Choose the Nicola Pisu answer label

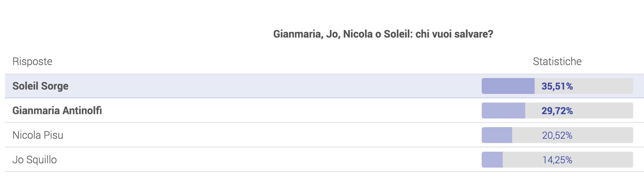[x=38, y=135]
